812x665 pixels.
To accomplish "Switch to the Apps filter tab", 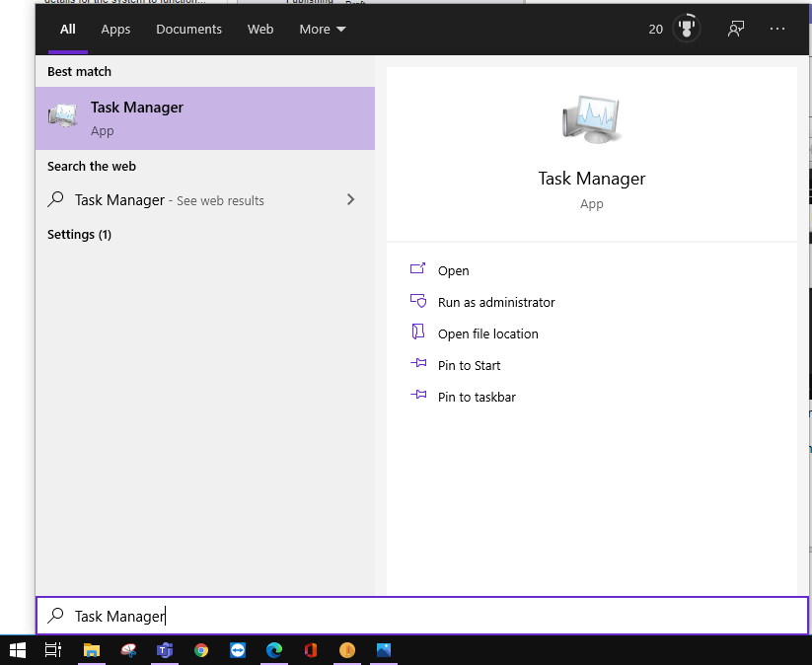I will click(x=115, y=29).
